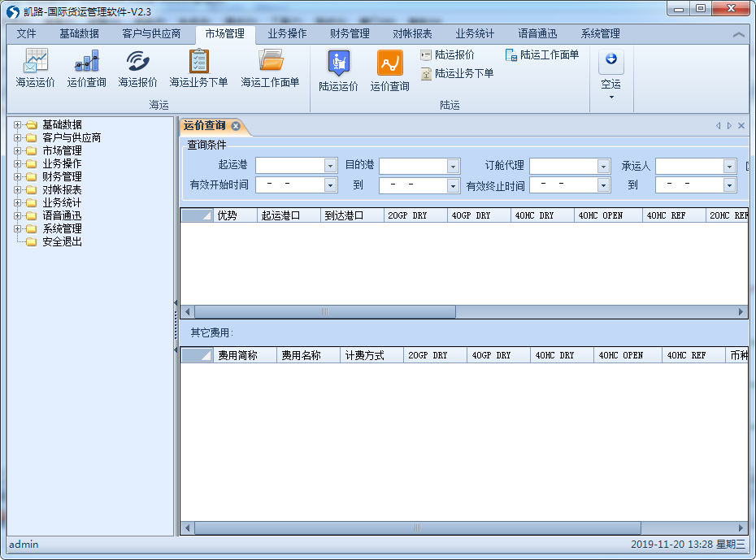Open the 起运港 dropdown list
This screenshot has width=756, height=560.
tap(330, 166)
